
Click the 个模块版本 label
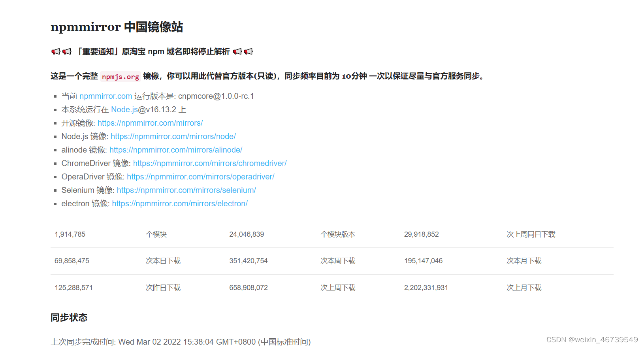pos(338,234)
